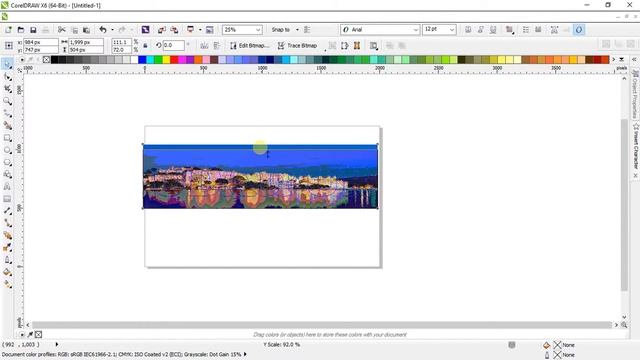Select the Color Eyedropper tool
Image resolution: width=640 pixels, height=360 pixels.
click(x=7, y=248)
